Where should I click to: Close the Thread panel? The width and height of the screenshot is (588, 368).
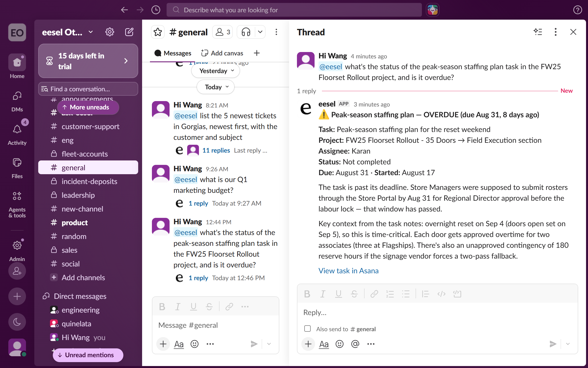click(x=573, y=32)
